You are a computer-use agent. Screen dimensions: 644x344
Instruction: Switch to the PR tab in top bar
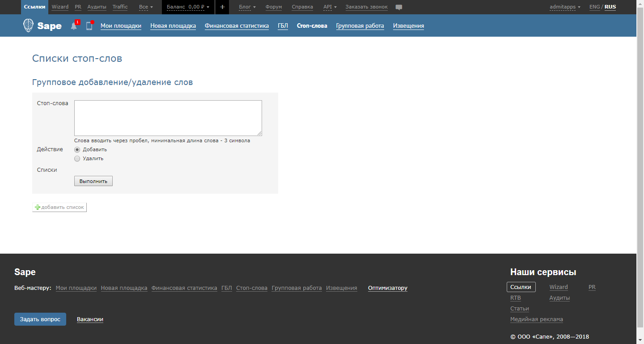tap(78, 7)
